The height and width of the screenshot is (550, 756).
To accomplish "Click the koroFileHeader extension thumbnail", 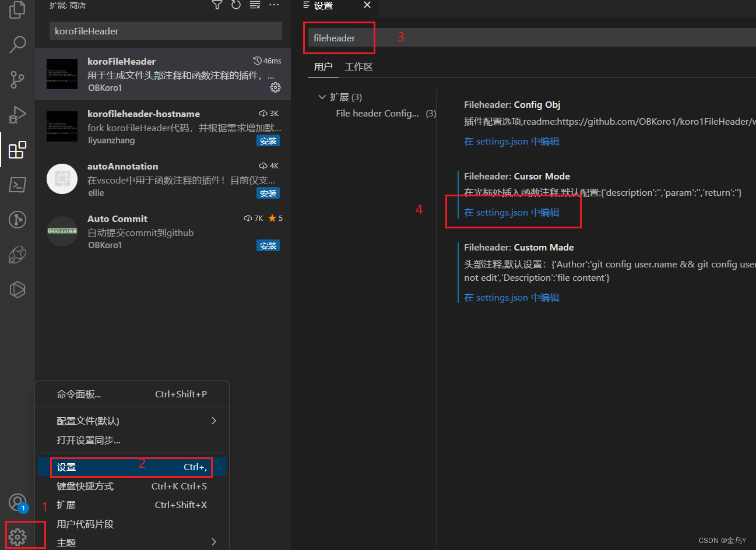I will 62,74.
